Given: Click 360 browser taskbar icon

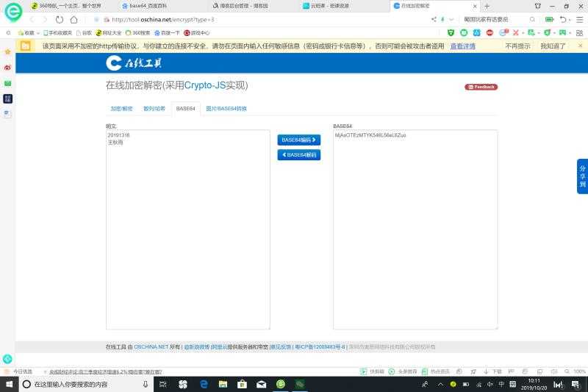Looking at the screenshot, I should (x=281, y=384).
